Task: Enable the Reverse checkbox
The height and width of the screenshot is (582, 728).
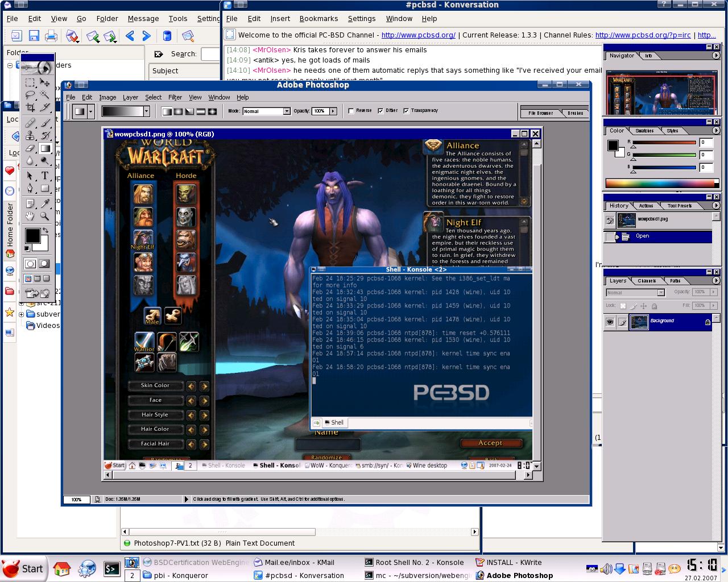Action: point(351,111)
